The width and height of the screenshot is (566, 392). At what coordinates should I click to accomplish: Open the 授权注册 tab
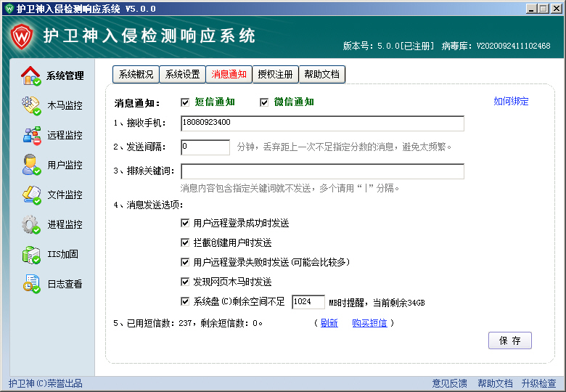275,74
